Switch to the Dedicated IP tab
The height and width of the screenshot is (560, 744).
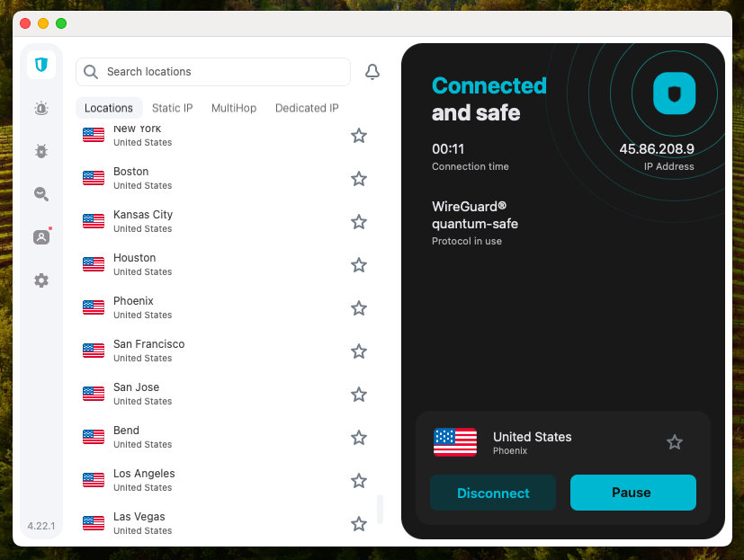[307, 108]
